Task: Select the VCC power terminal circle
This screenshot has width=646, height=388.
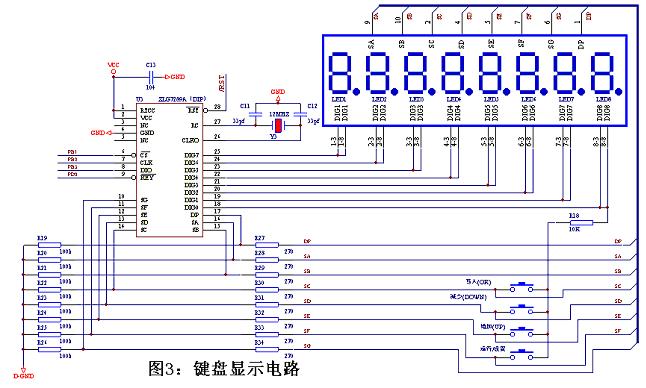Action: (x=114, y=72)
